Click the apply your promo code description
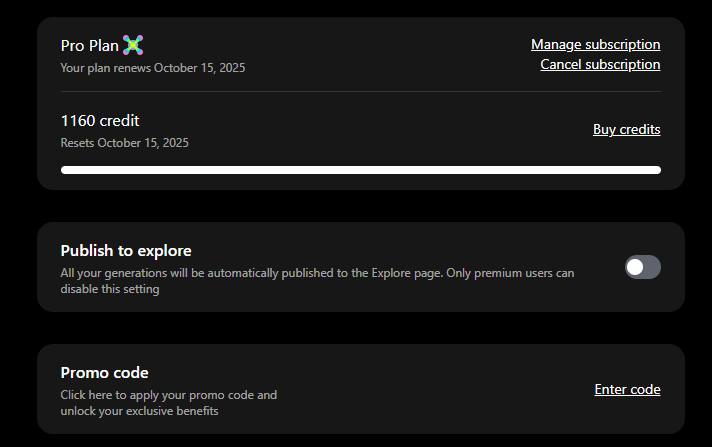 coord(168,403)
